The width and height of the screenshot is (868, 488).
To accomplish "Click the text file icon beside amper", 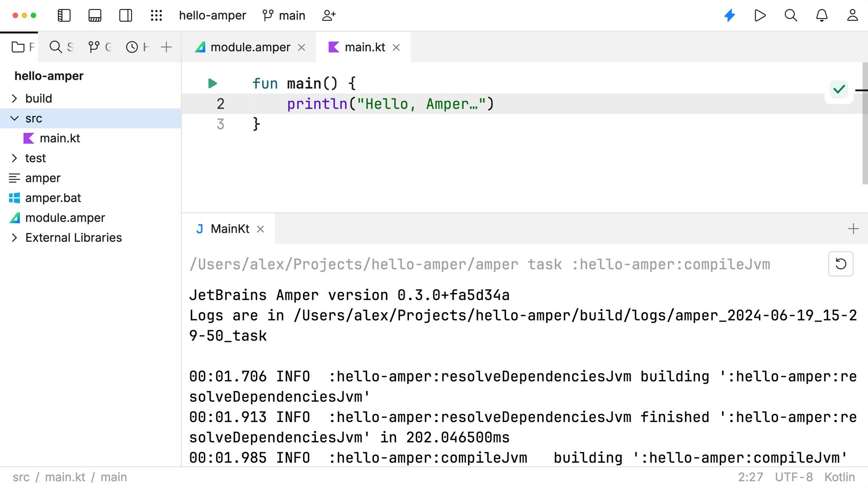I will click(14, 178).
